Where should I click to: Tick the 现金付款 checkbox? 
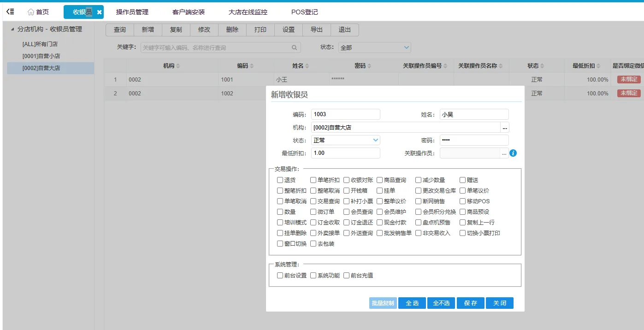(x=379, y=223)
